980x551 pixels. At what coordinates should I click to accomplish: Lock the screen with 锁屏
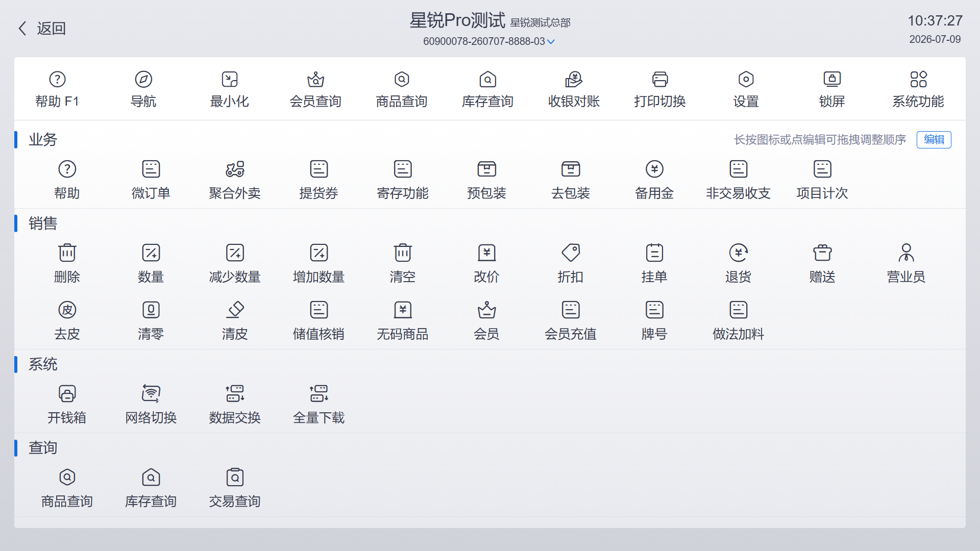[832, 90]
